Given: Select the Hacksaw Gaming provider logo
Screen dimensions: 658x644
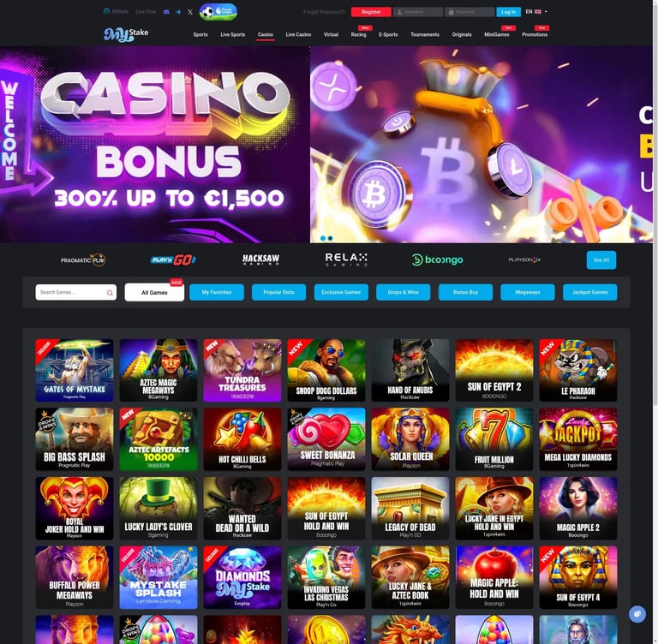Looking at the screenshot, I should (260, 259).
